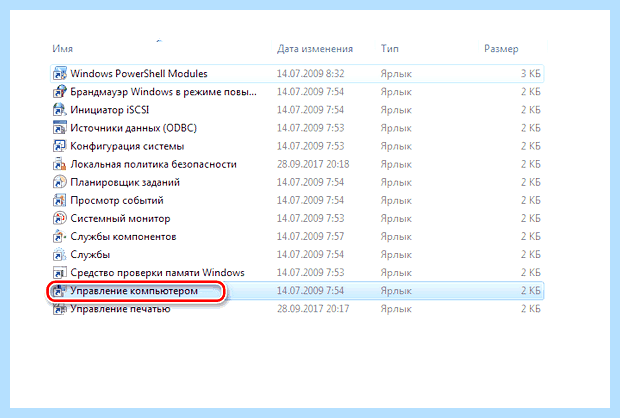Viewport: 620px width, 418px height.
Task: Select Системный монитор name
Action: tap(120, 218)
